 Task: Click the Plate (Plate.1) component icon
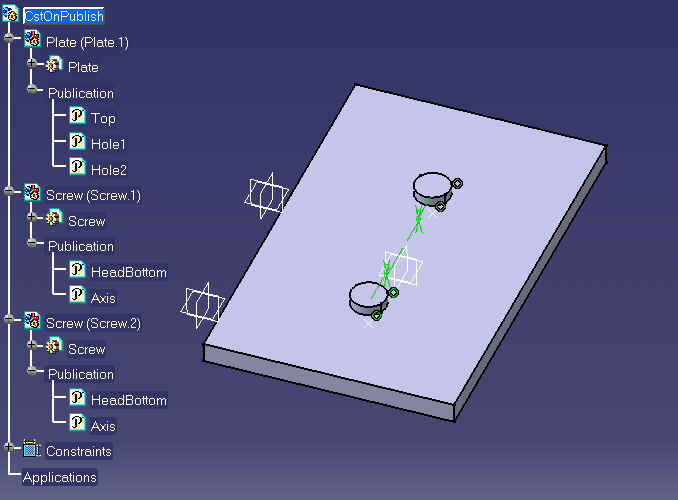[32, 42]
